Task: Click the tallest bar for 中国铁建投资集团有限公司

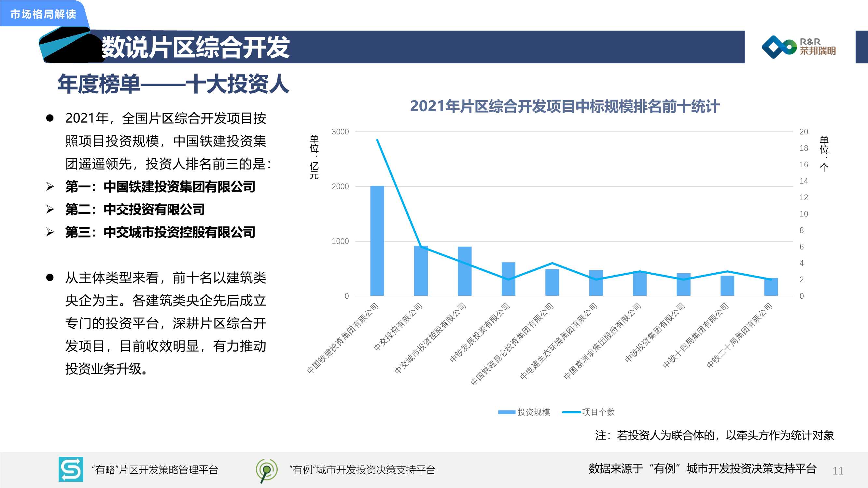Action: click(x=377, y=241)
